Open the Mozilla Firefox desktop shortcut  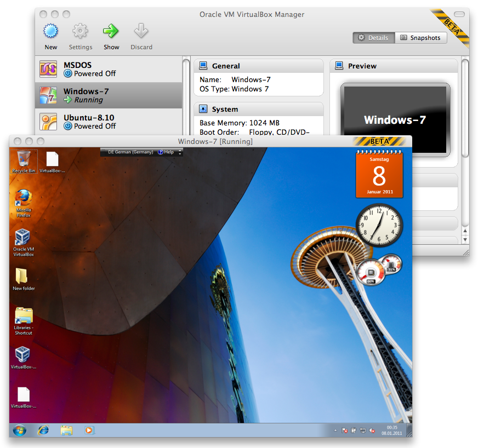click(24, 203)
